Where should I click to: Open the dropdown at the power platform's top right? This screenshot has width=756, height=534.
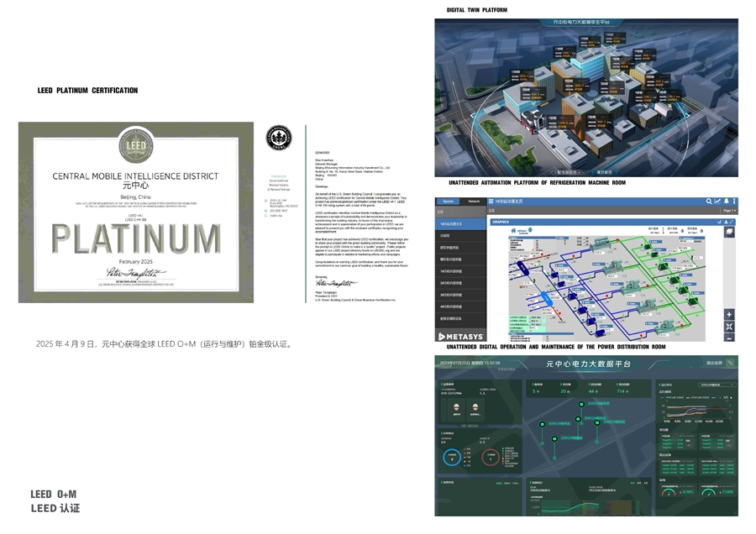tap(717, 385)
